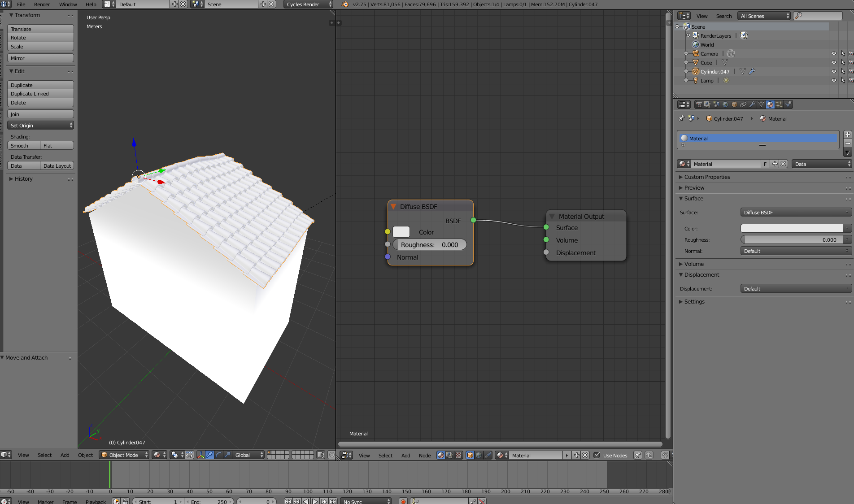Open the Object Constraints chain tab
Screen dimensions: 854x504
tap(743, 104)
